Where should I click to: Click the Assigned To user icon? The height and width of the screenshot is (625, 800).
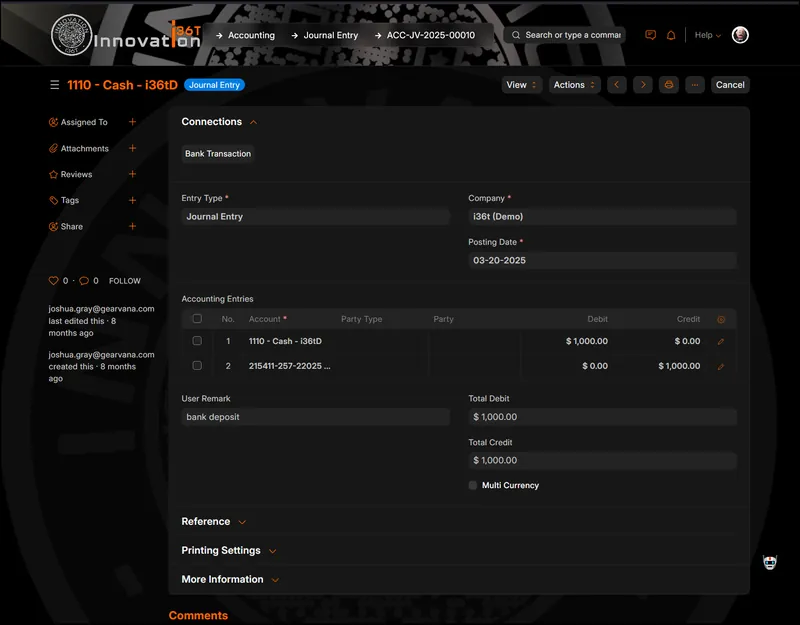pyautogui.click(x=53, y=122)
